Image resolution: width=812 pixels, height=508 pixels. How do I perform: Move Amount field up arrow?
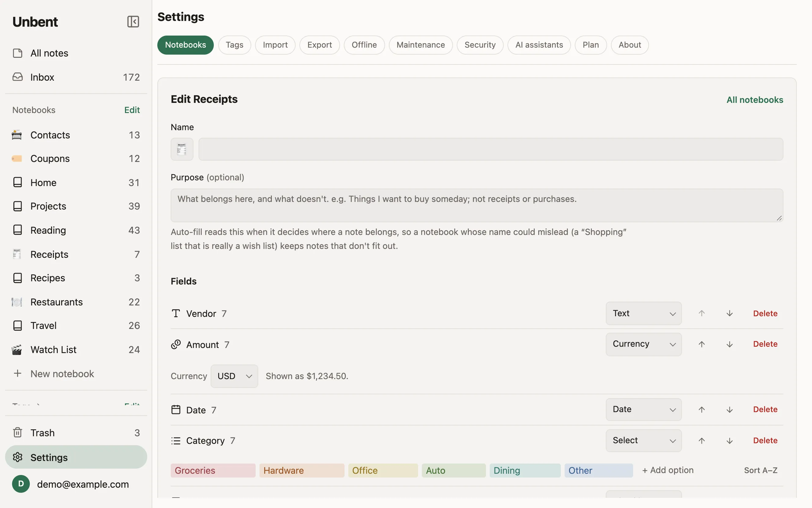click(x=702, y=344)
